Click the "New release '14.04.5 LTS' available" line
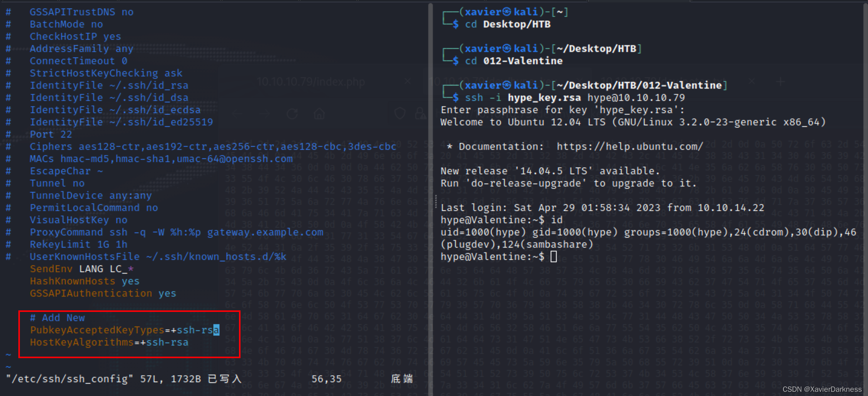This screenshot has height=396, width=868. pyautogui.click(x=550, y=171)
